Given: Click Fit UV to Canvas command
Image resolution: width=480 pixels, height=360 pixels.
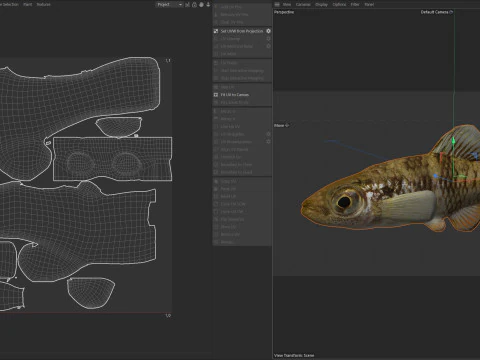Looking at the screenshot, I should tap(234, 95).
